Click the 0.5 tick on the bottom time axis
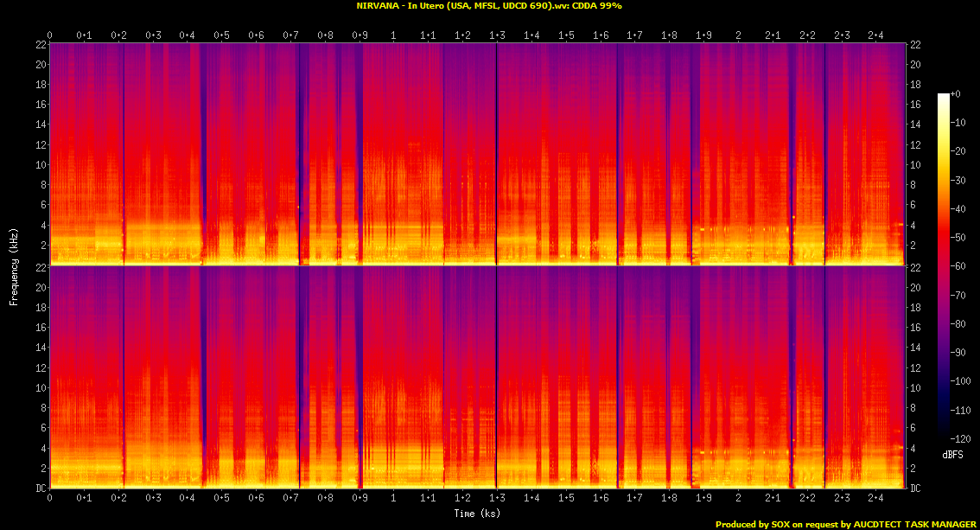This screenshot has width=980, height=530. click(221, 499)
